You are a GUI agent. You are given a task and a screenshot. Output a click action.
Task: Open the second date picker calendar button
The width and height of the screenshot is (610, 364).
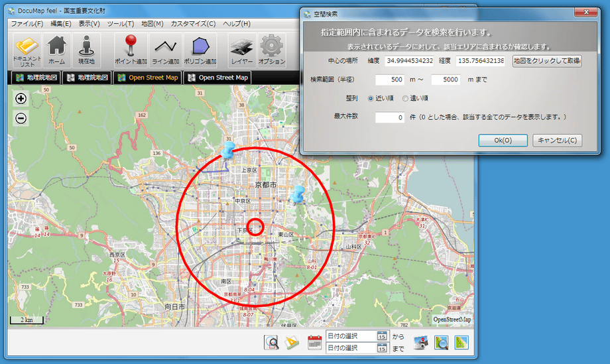pyautogui.click(x=382, y=348)
